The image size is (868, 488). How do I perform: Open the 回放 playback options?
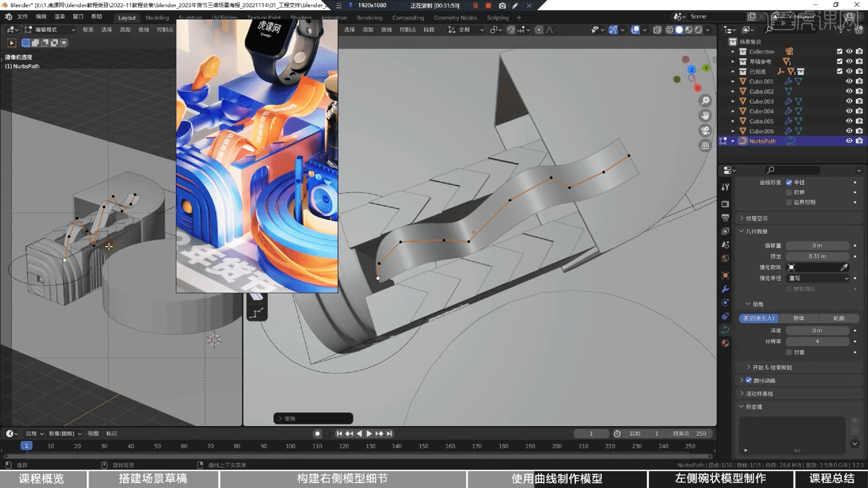click(x=34, y=434)
